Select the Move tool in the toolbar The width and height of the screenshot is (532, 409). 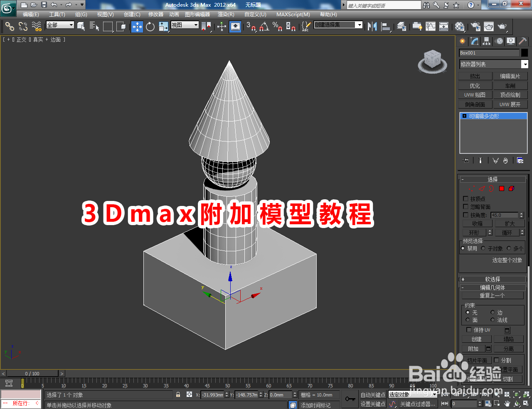(137, 27)
